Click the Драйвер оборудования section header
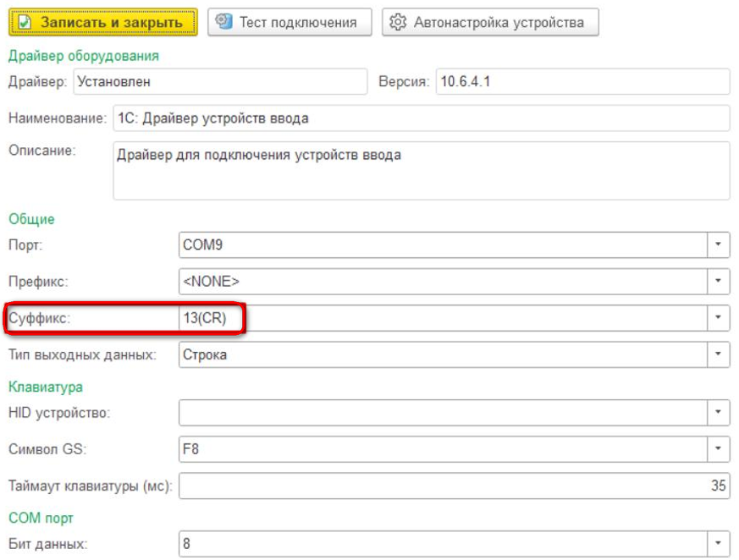 [84, 56]
